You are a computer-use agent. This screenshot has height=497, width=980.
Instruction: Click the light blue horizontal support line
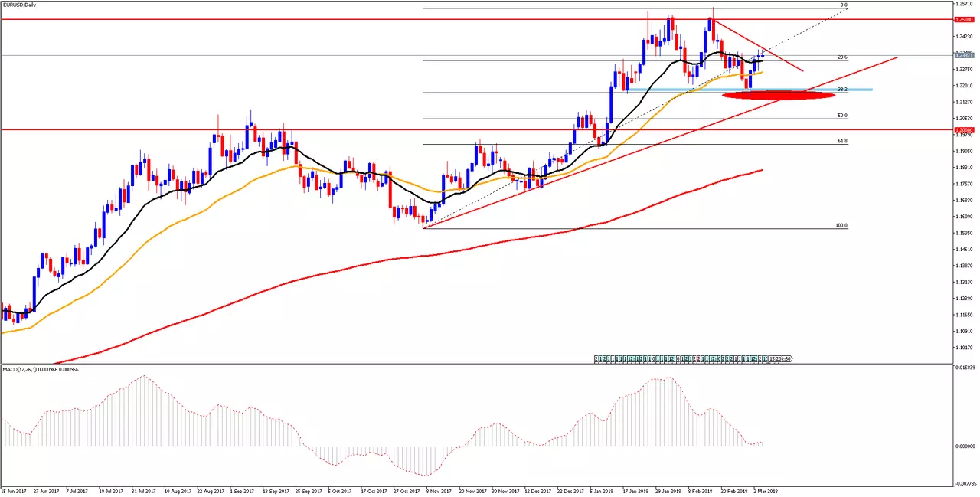pos(750,90)
